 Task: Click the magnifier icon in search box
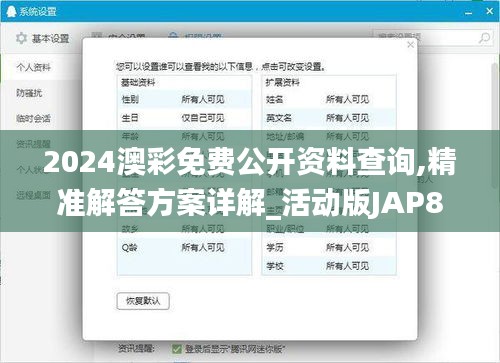click(484, 38)
